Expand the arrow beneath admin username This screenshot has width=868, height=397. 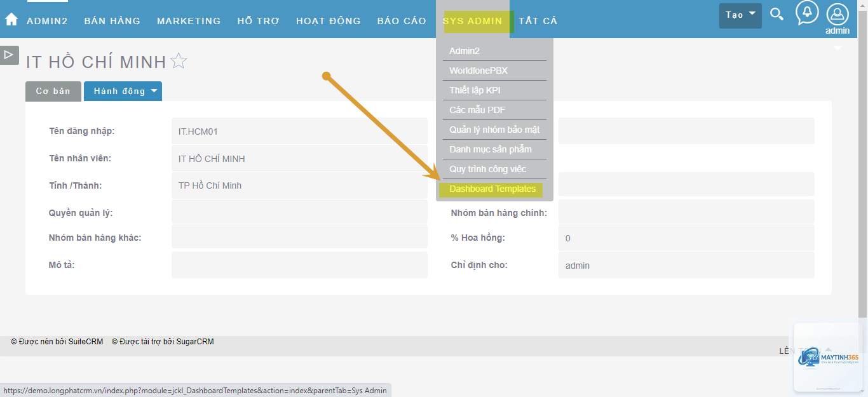click(x=837, y=48)
